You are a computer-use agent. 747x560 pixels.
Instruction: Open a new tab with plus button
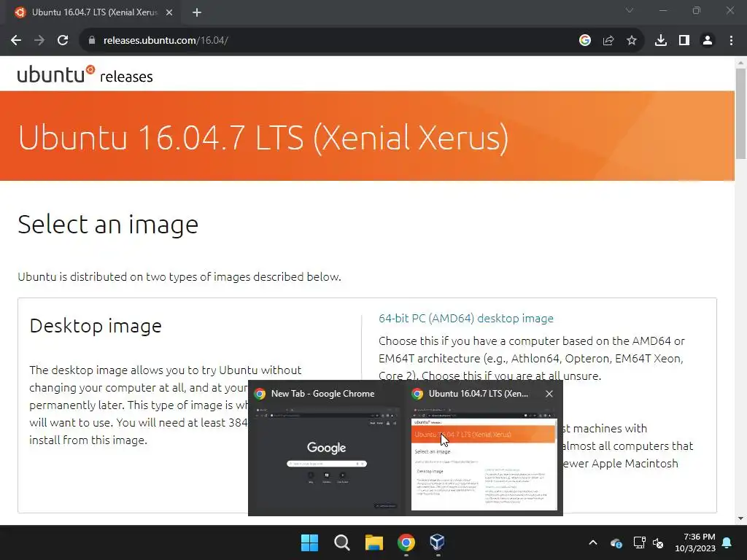(197, 12)
